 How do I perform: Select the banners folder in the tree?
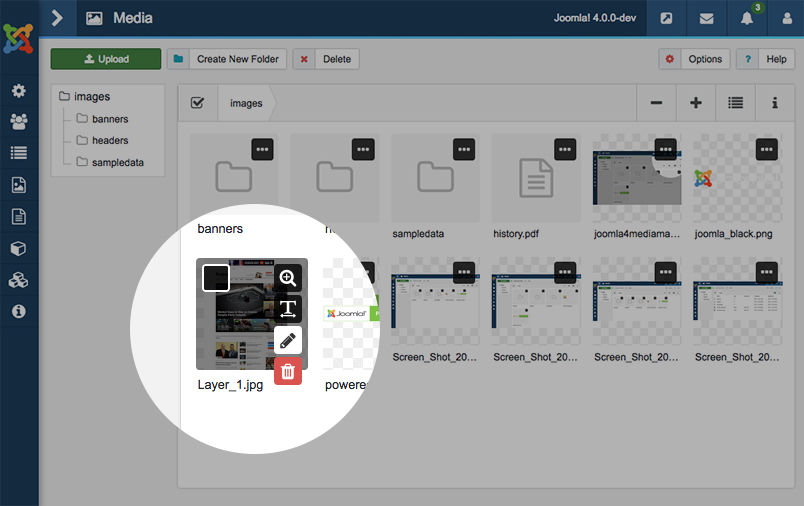[x=110, y=119]
